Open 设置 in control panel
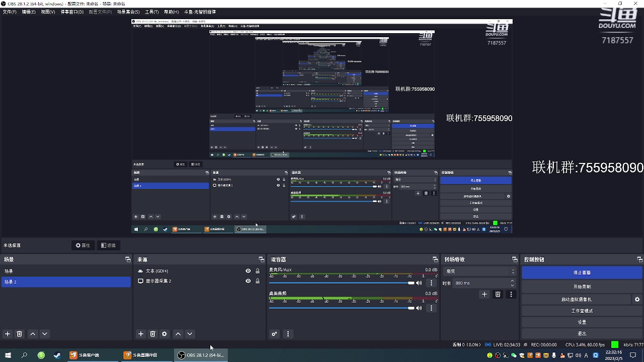 582,322
